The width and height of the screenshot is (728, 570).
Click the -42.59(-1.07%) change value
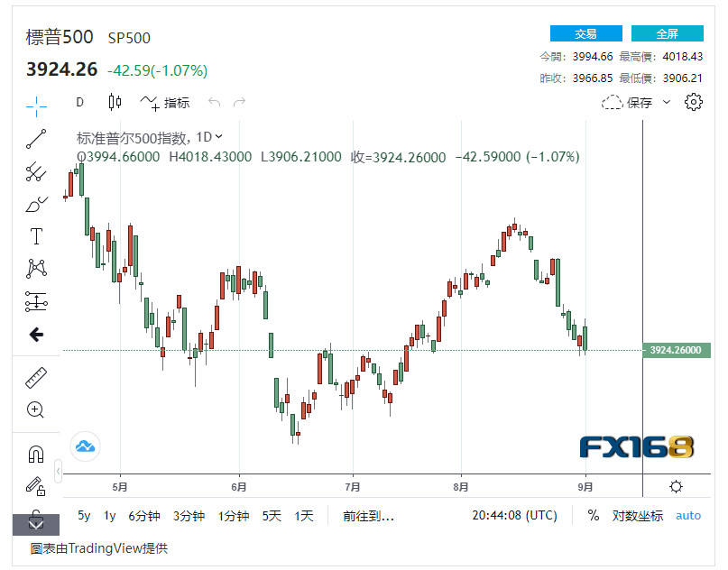tap(157, 70)
